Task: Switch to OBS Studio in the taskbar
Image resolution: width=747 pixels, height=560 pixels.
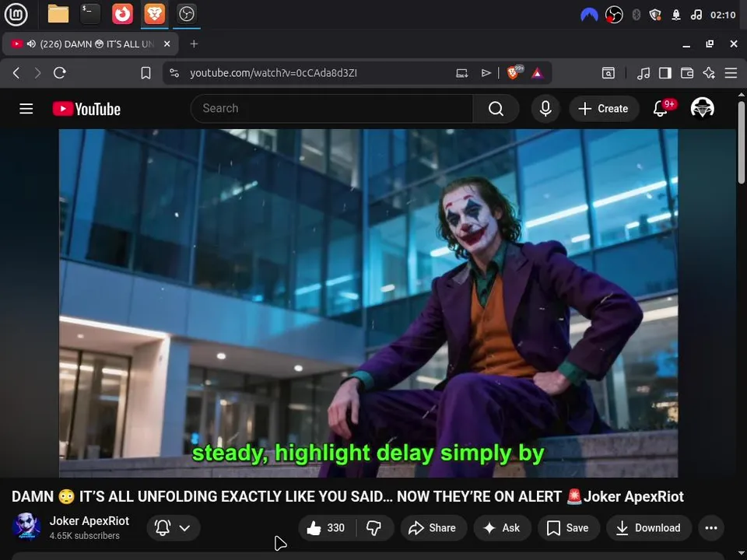Action: (186, 14)
